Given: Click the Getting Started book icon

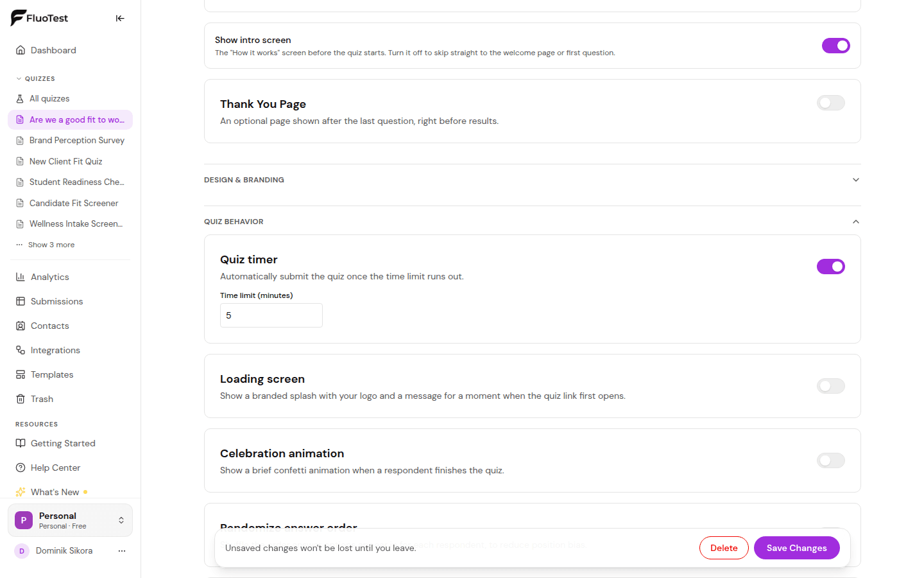Looking at the screenshot, I should (x=21, y=443).
